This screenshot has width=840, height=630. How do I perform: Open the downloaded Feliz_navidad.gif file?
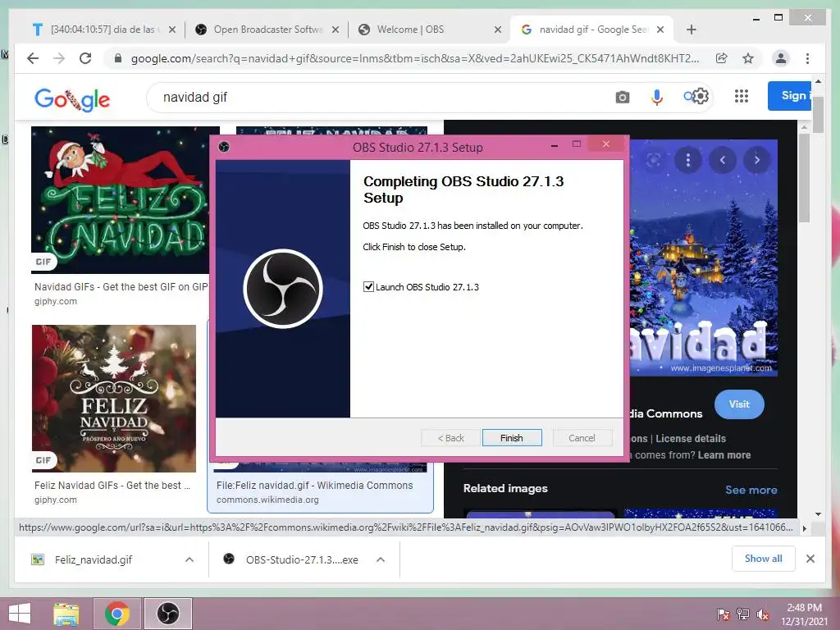(94, 559)
